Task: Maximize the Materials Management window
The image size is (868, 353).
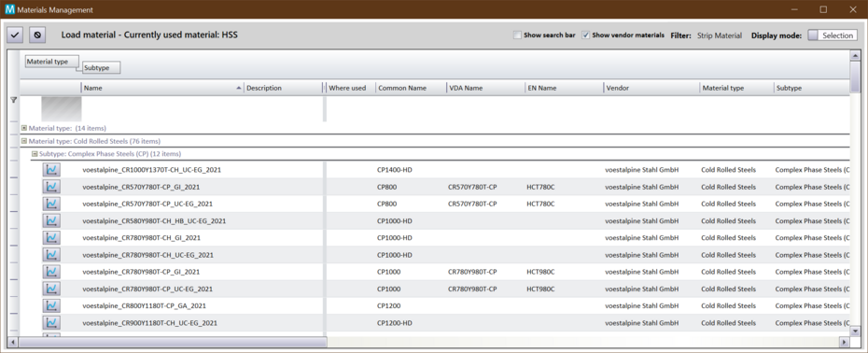Action: click(x=823, y=9)
